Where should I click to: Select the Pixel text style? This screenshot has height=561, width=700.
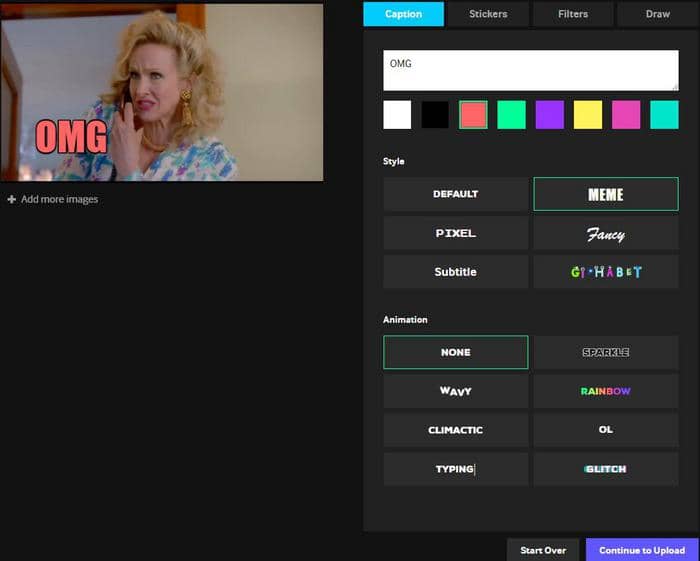pos(456,233)
